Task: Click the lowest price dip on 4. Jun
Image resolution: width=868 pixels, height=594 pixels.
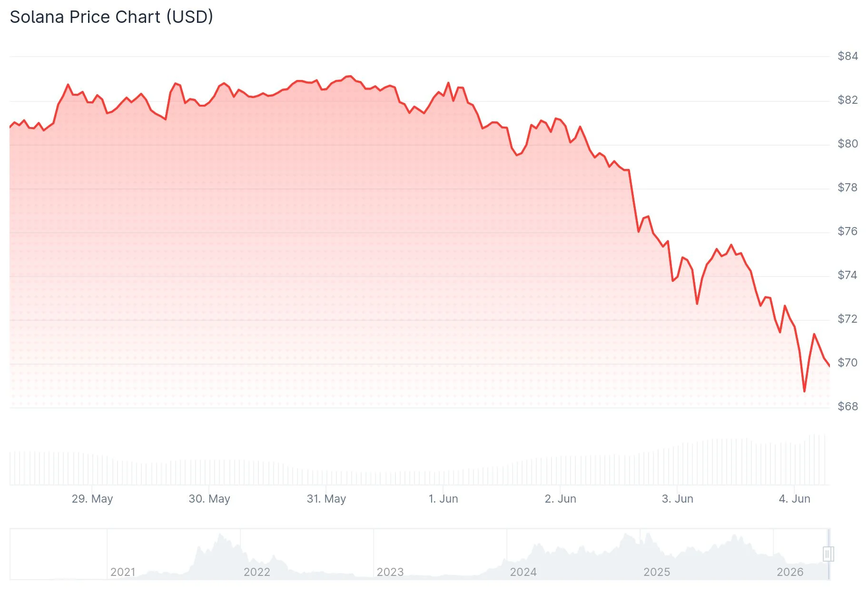Action: 804,391
